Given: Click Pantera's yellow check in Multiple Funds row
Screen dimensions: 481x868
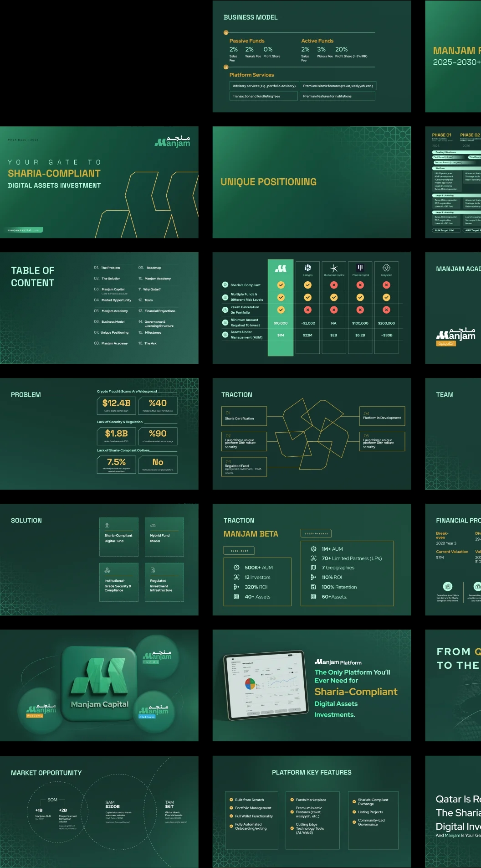Looking at the screenshot, I should click(x=360, y=297).
